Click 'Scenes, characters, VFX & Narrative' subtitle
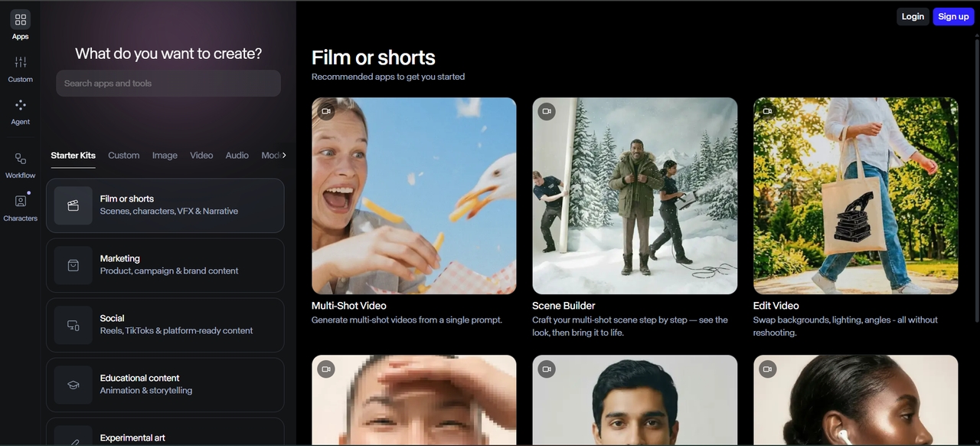This screenshot has height=446, width=980. tap(169, 212)
